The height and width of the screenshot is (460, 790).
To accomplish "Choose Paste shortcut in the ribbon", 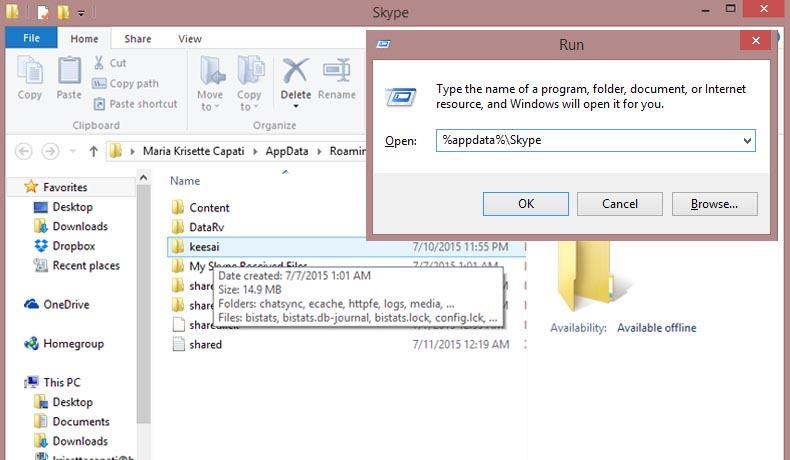I will click(136, 104).
